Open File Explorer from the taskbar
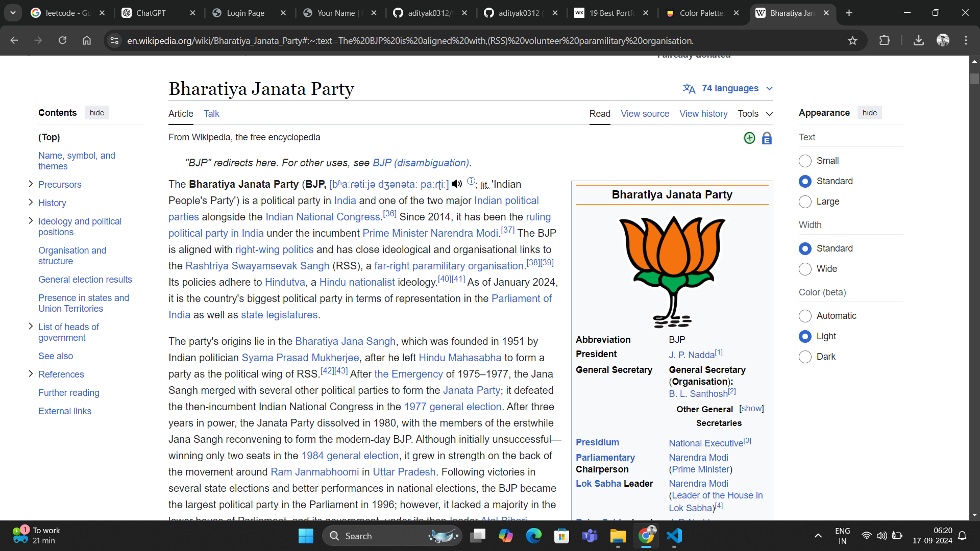The image size is (980, 551). (618, 536)
